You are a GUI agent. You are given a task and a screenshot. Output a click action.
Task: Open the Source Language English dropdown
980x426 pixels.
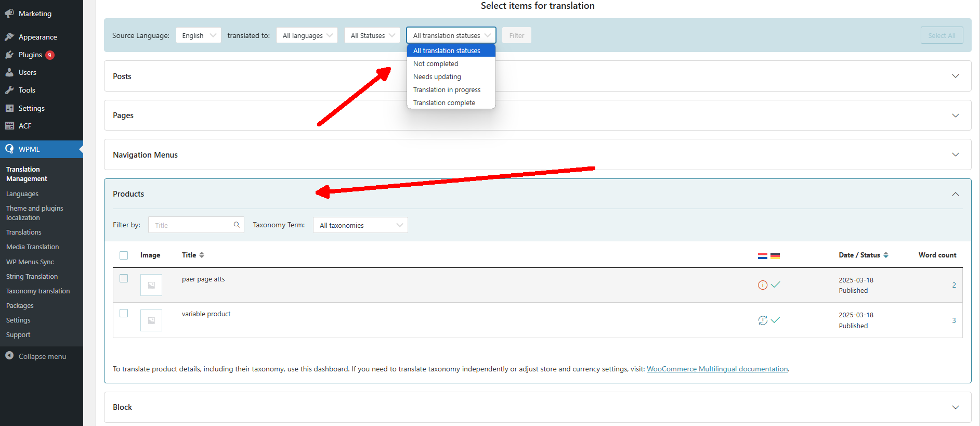[x=199, y=35]
